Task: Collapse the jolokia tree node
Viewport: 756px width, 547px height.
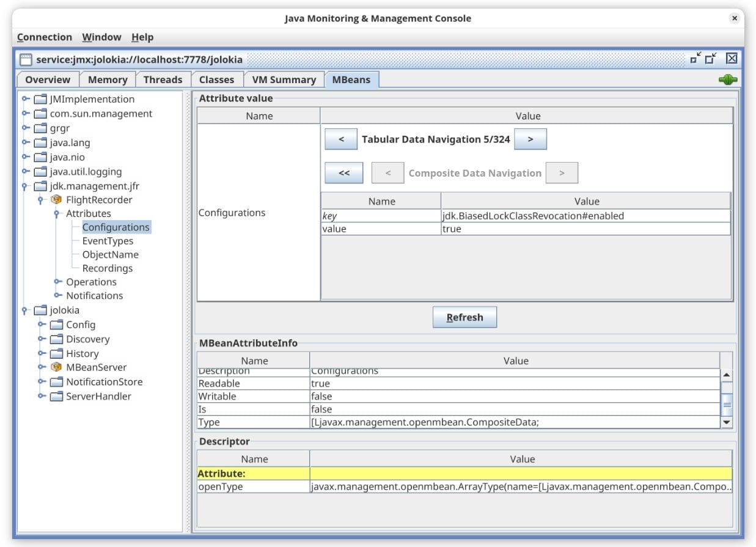Action: tap(25, 310)
